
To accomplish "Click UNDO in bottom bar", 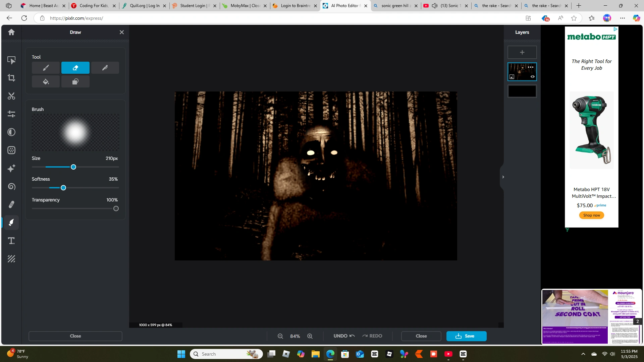I will (x=344, y=336).
